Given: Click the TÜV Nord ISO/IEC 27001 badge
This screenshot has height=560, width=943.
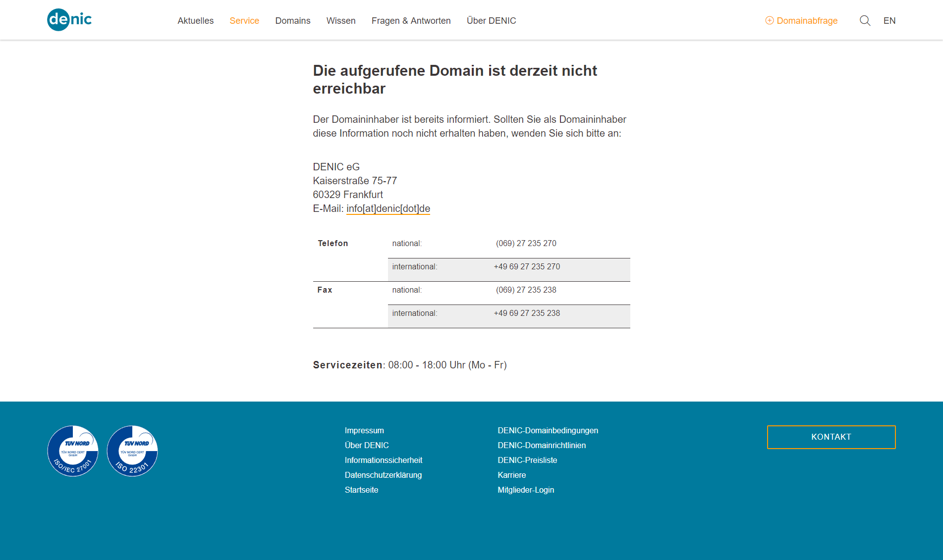Looking at the screenshot, I should [x=73, y=451].
